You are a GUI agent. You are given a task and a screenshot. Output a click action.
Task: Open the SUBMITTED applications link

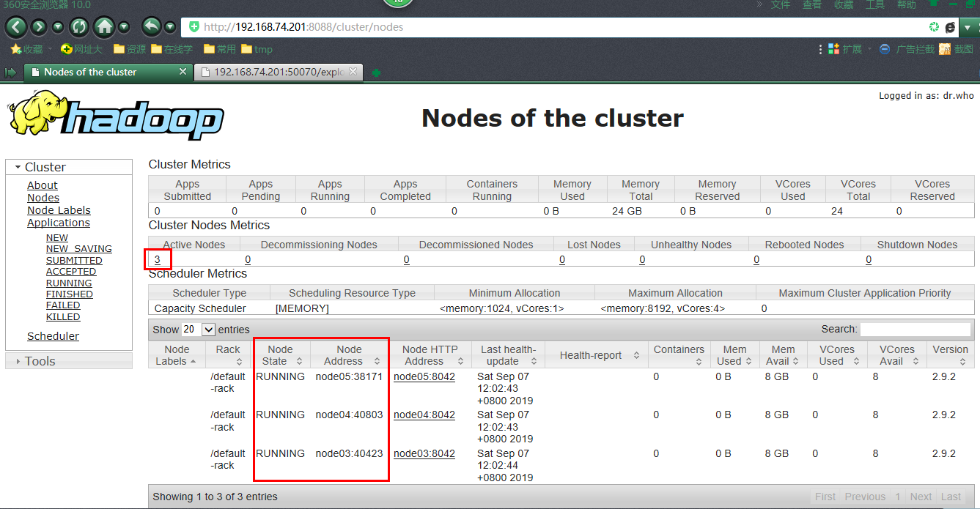(x=74, y=261)
